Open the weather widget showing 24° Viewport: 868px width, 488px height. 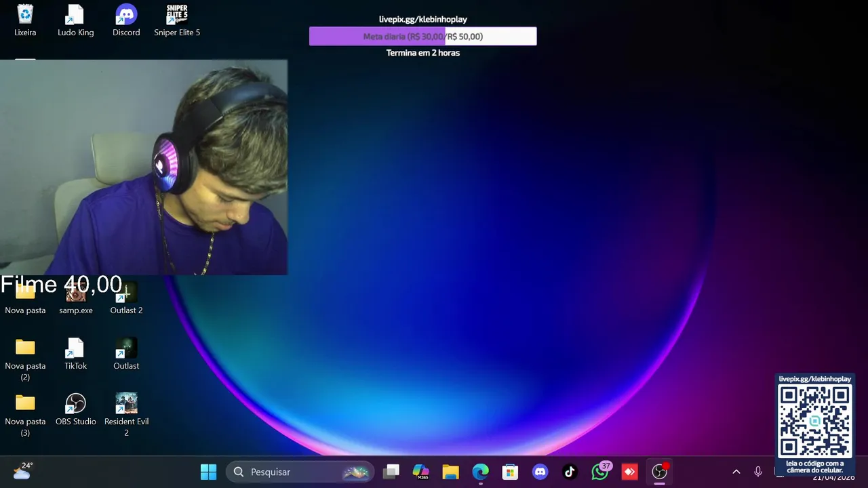[22, 470]
